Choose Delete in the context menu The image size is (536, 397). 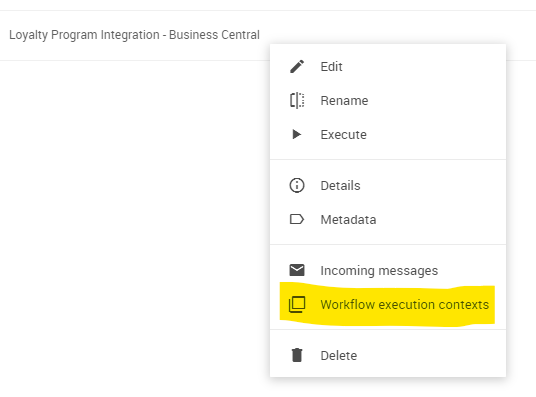388,355
